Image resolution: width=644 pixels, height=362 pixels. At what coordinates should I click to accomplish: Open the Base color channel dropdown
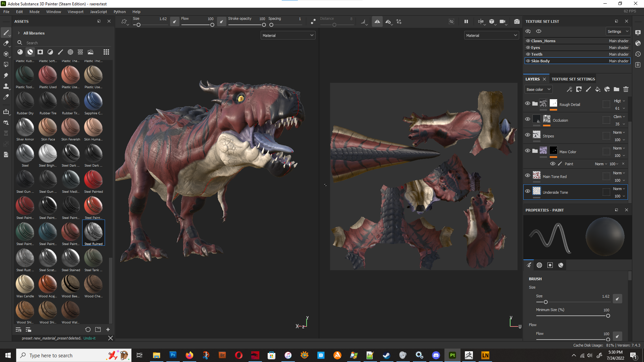pyautogui.click(x=538, y=89)
